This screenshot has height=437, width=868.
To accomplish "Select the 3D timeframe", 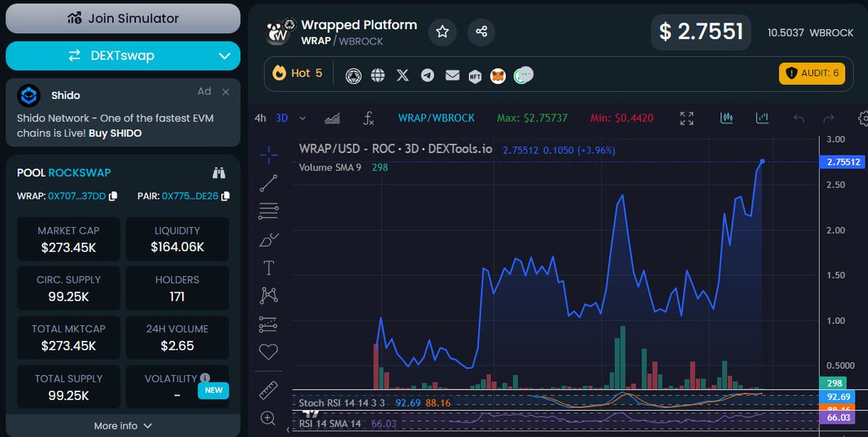I will [282, 118].
